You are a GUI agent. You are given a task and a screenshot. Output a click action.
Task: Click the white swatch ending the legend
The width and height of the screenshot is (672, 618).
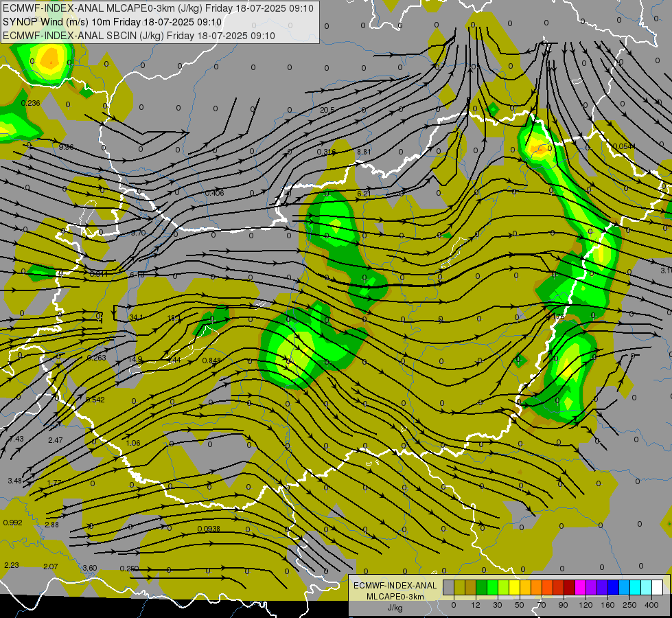tap(658, 587)
